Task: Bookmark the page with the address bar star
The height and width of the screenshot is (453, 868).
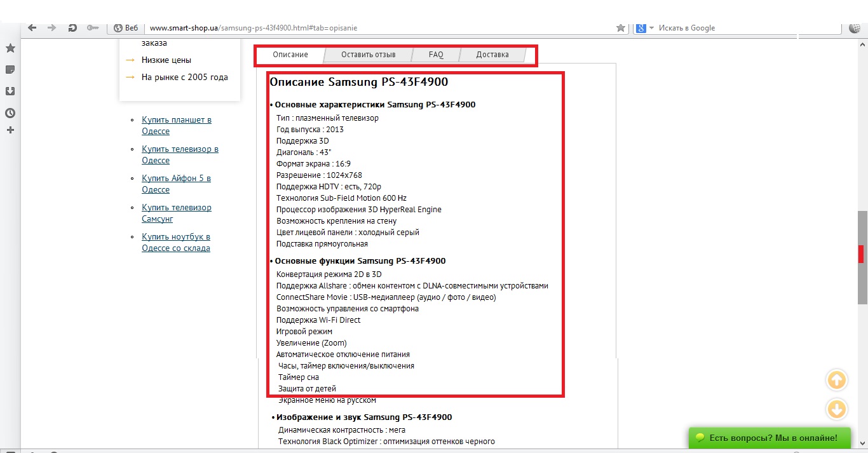Action: tap(621, 28)
